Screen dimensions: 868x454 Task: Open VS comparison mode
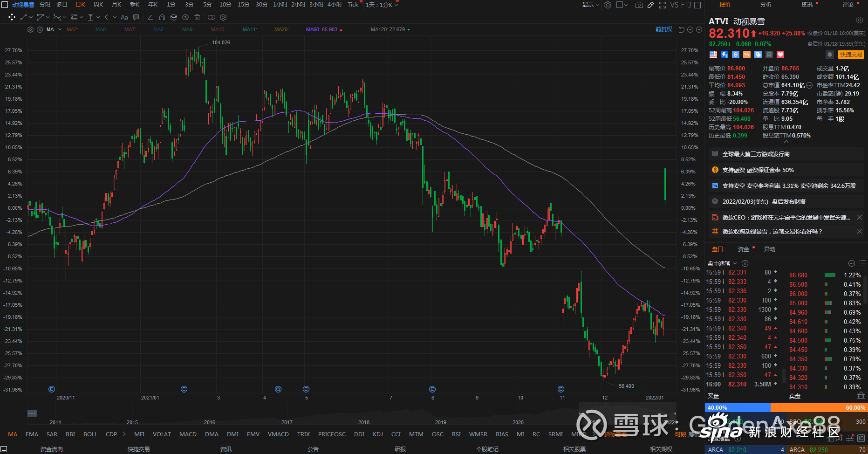click(674, 5)
